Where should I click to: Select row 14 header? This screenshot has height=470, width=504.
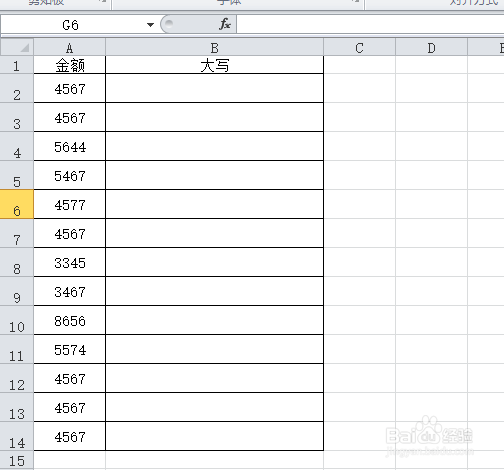pos(17,436)
